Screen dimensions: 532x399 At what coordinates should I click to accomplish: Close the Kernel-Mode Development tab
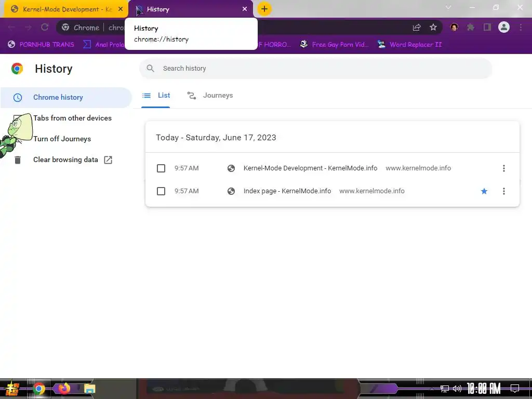tap(121, 9)
